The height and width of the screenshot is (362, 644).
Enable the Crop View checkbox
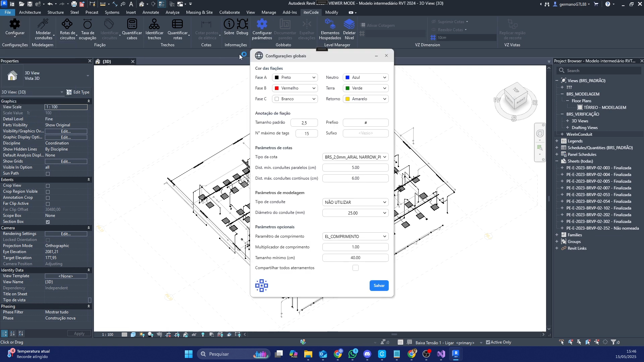point(48,186)
